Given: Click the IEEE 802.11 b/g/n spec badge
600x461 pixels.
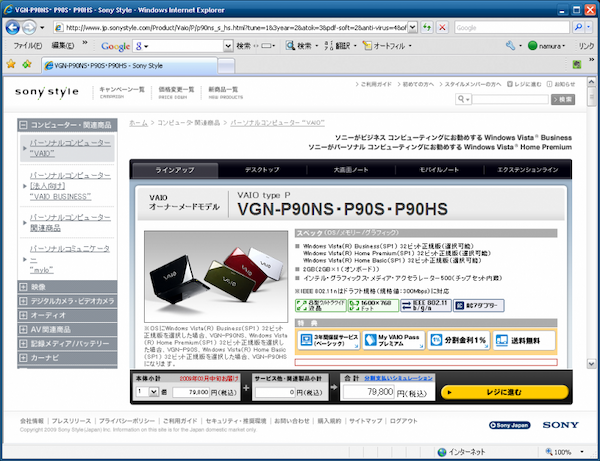Looking at the screenshot, I should coord(426,305).
